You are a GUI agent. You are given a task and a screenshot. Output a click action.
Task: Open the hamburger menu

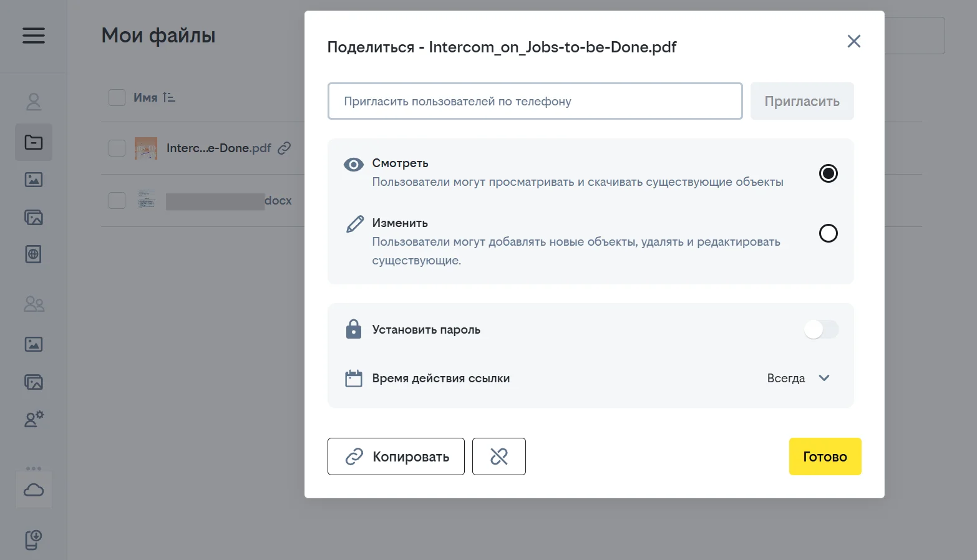[x=34, y=36]
